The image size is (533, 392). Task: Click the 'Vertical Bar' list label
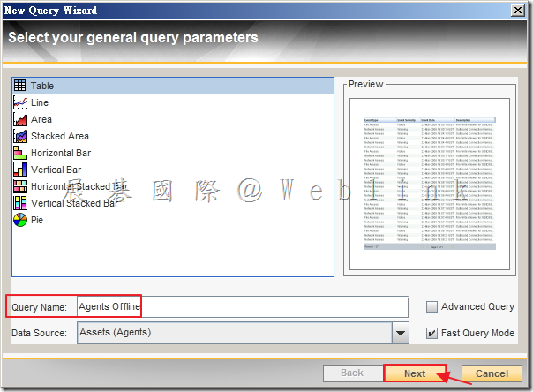point(56,170)
